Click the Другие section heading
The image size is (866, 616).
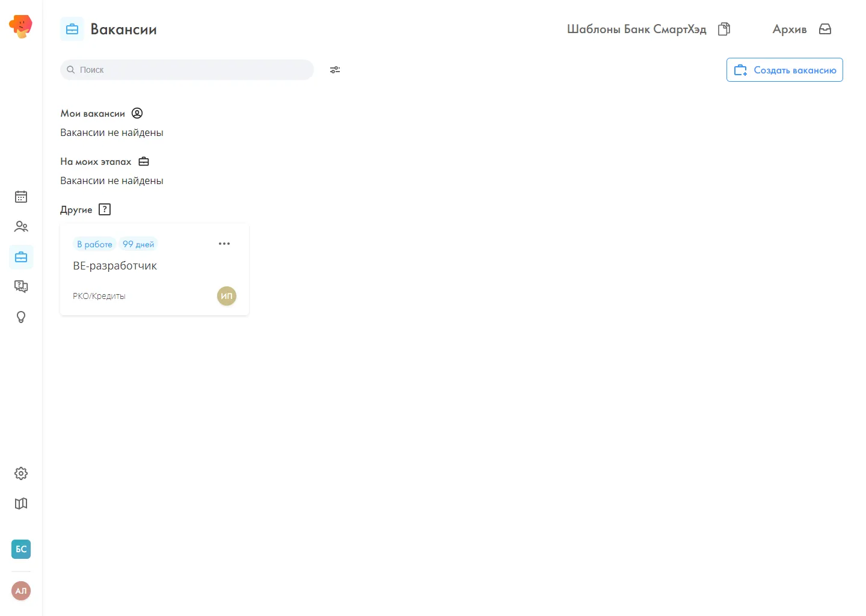coord(76,209)
